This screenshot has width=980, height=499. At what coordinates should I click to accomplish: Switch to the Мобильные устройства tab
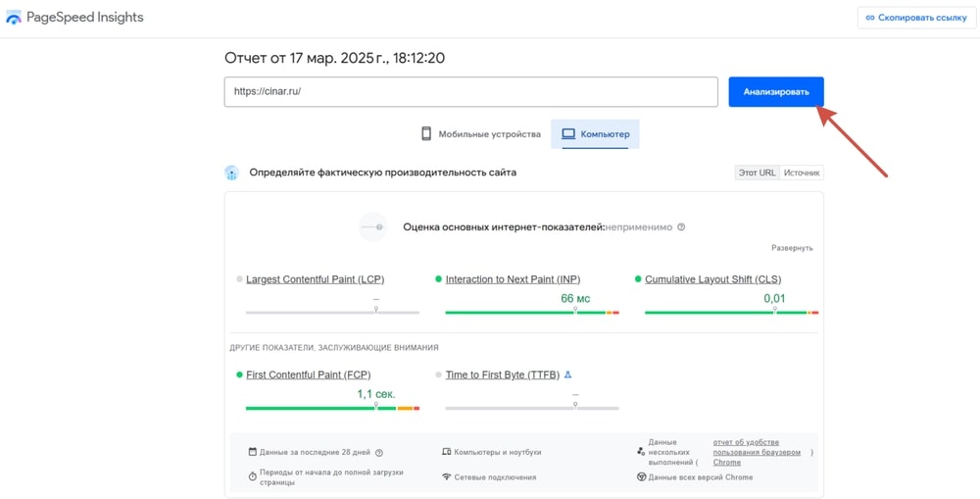pos(480,133)
